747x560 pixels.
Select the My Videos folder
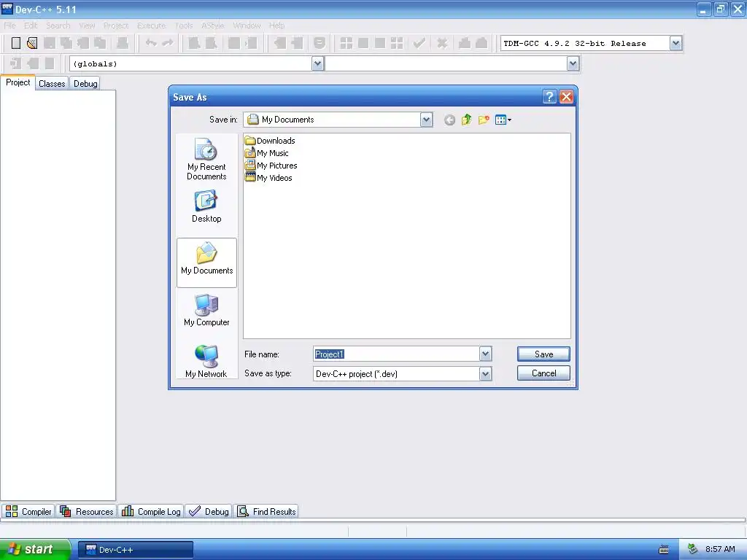point(268,178)
